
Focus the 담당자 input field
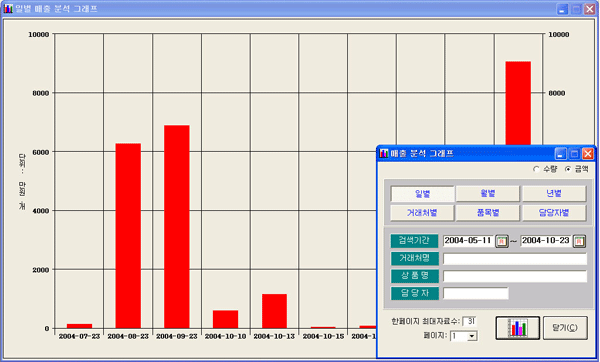[x=476, y=294]
